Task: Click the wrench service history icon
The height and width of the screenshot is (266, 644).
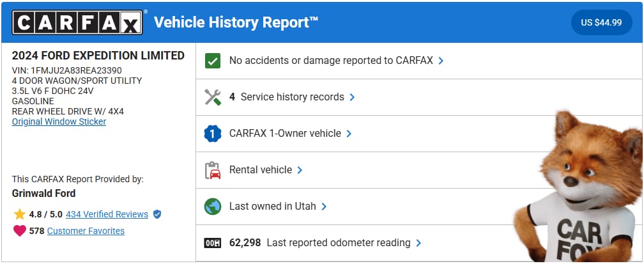Action: 213,97
